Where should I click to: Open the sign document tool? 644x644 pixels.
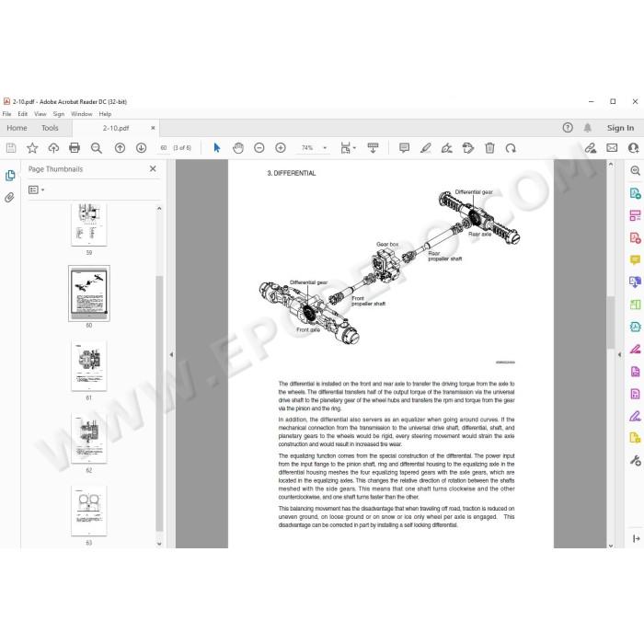[x=447, y=148]
